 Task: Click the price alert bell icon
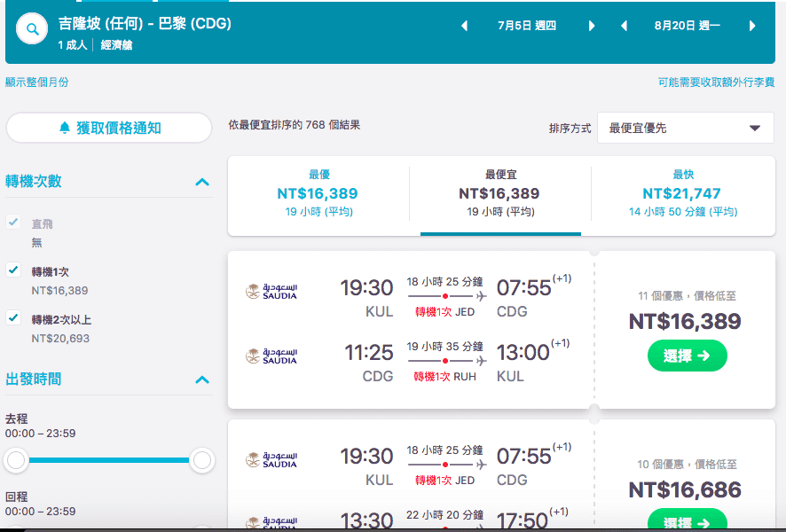point(65,128)
